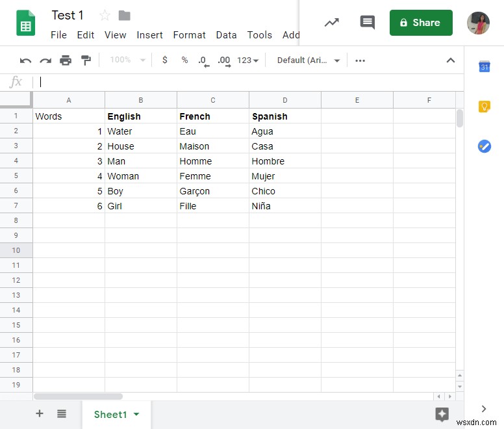Select the paint format roller tool
Screen dimensions: 504x429
coord(86,60)
